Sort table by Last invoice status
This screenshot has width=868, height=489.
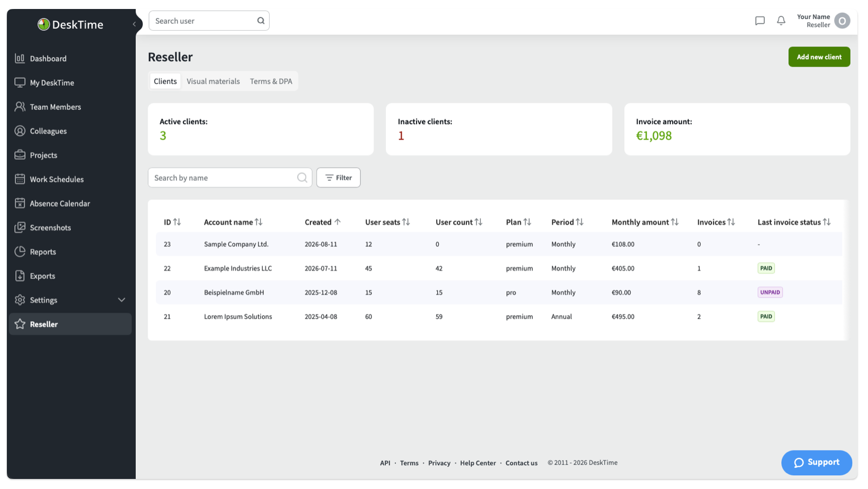click(794, 222)
